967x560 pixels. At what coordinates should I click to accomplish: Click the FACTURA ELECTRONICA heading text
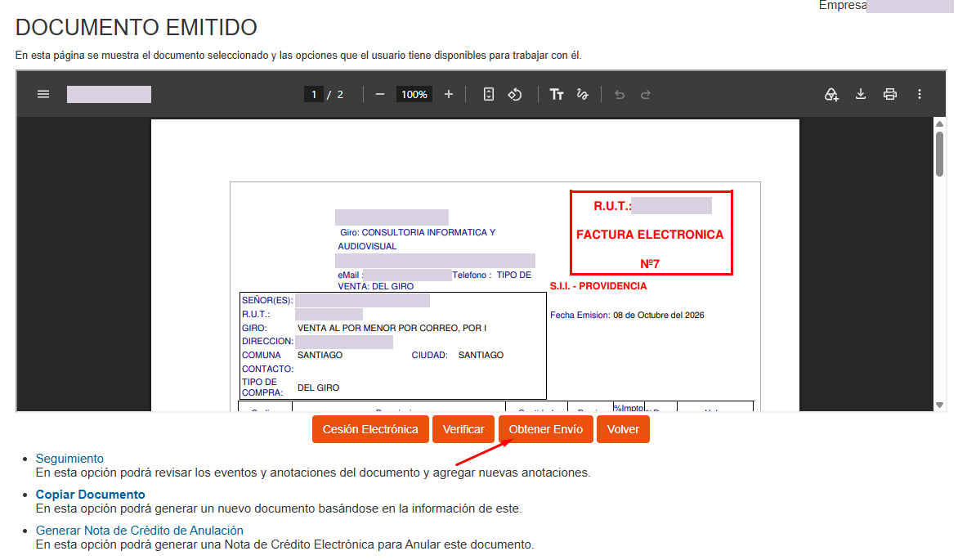point(650,235)
